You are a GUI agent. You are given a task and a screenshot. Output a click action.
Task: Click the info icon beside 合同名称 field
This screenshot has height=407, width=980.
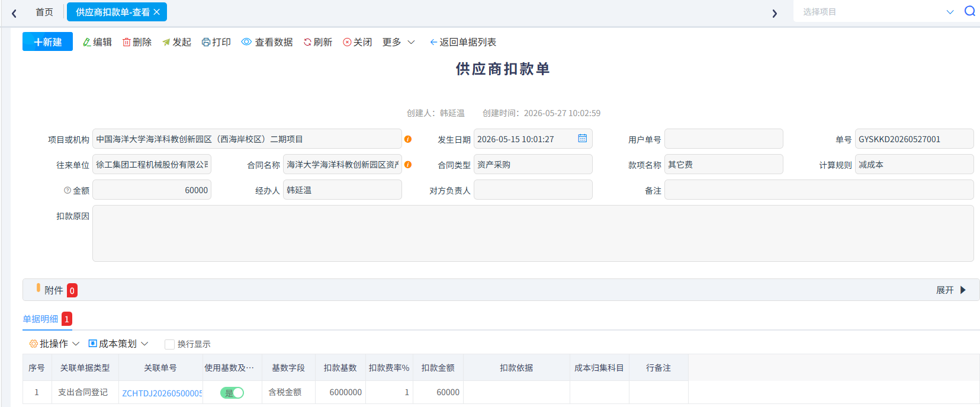[408, 165]
